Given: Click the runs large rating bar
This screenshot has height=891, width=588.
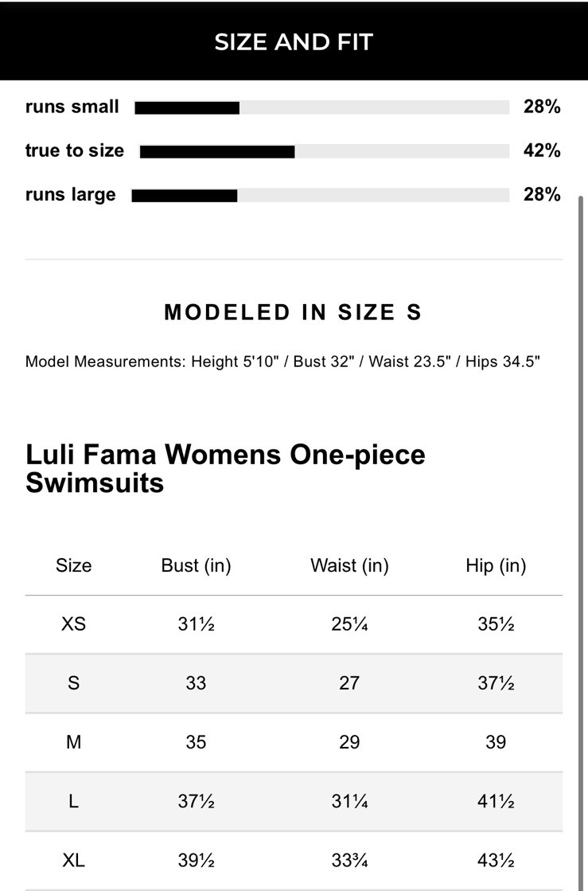Looking at the screenshot, I should tap(320, 195).
